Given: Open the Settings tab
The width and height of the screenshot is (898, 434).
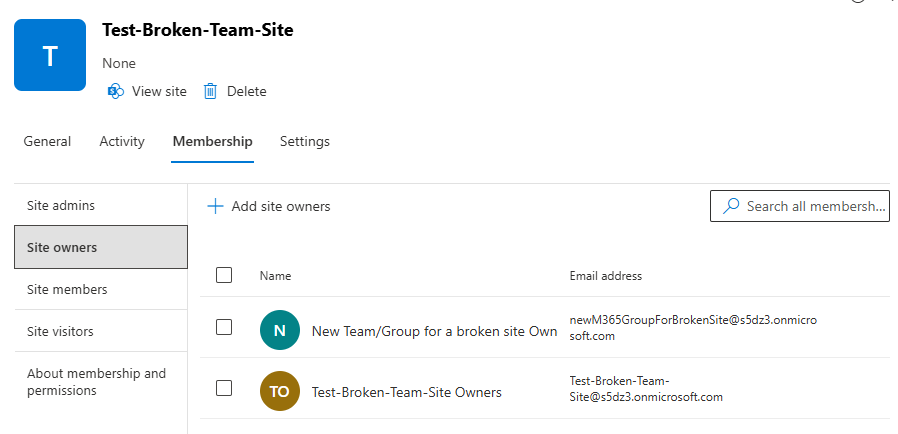Looking at the screenshot, I should [x=305, y=141].
